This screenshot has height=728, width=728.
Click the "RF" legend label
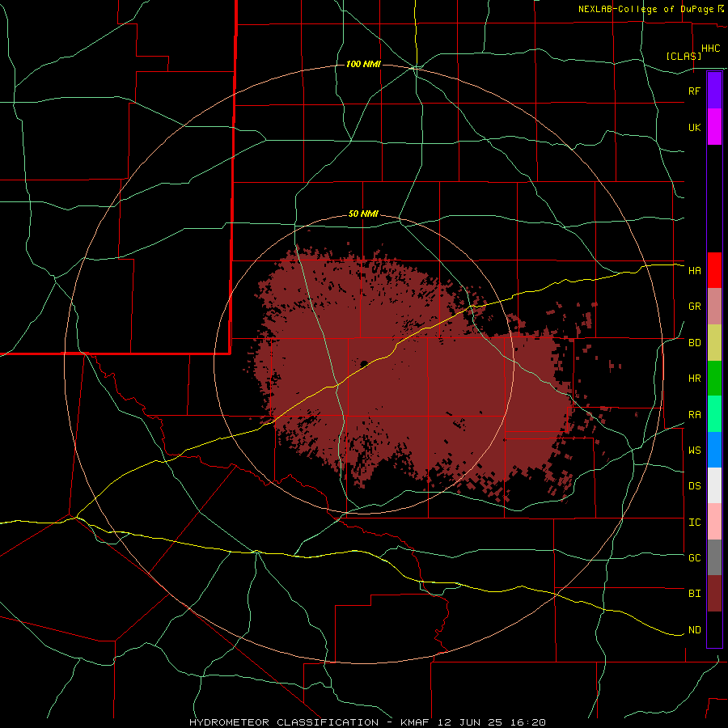click(694, 91)
